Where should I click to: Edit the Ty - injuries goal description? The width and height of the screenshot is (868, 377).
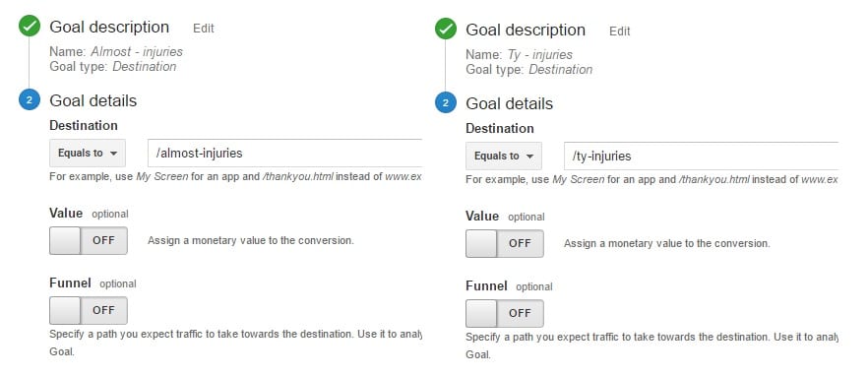click(619, 31)
